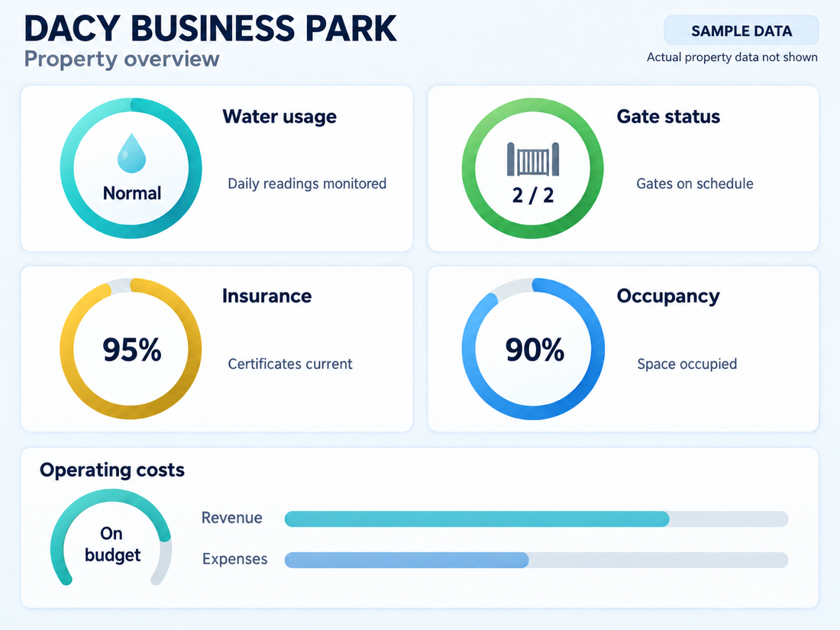
Task: Click the Operating costs heading
Action: tap(112, 470)
